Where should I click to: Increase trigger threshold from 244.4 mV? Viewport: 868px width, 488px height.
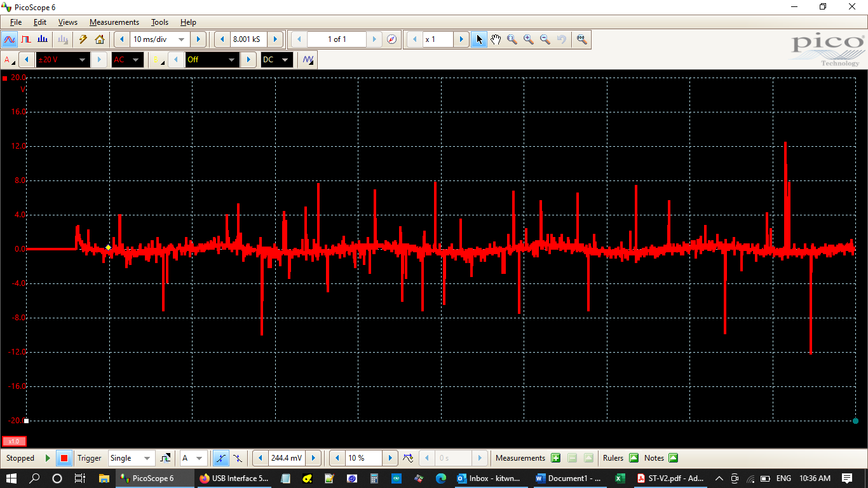pyautogui.click(x=313, y=458)
